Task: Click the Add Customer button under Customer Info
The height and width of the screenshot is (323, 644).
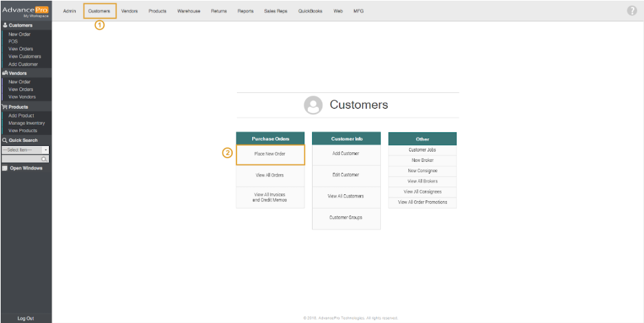Action: pyautogui.click(x=346, y=154)
